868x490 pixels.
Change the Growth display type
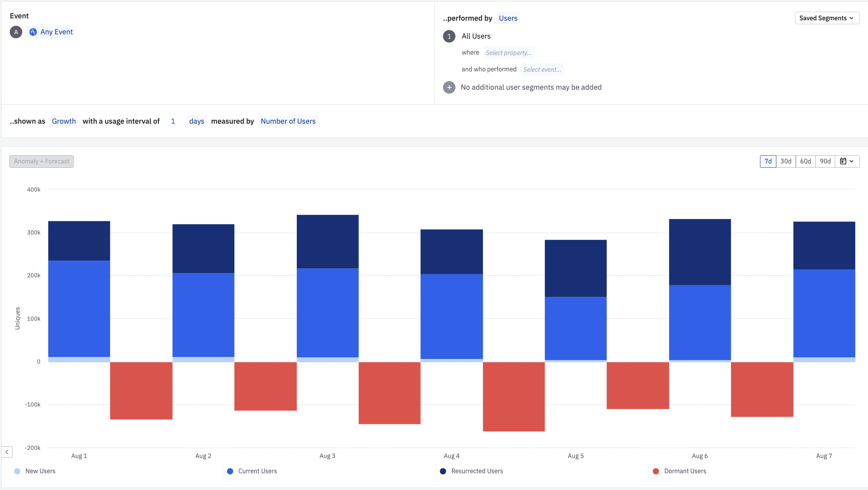click(64, 121)
